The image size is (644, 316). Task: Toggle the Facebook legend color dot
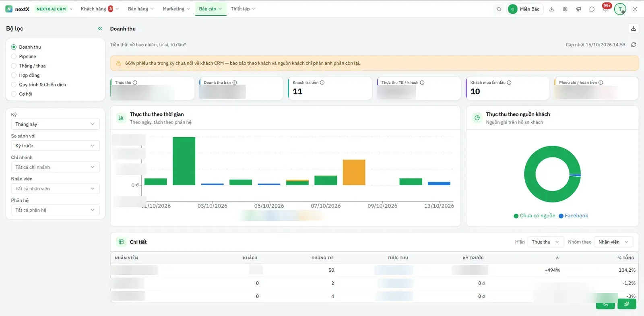coord(561,216)
